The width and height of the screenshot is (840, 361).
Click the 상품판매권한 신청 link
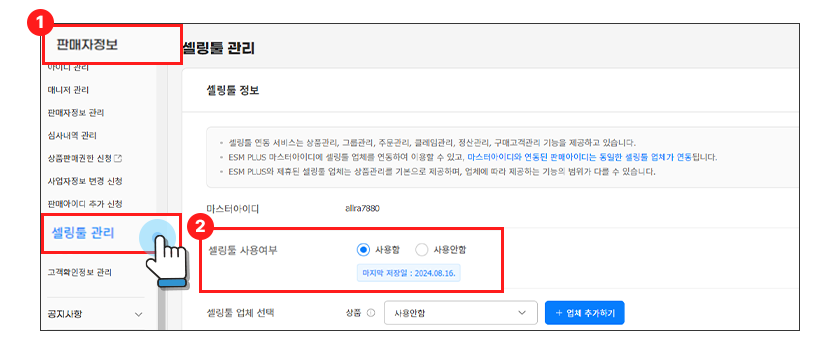point(80,158)
